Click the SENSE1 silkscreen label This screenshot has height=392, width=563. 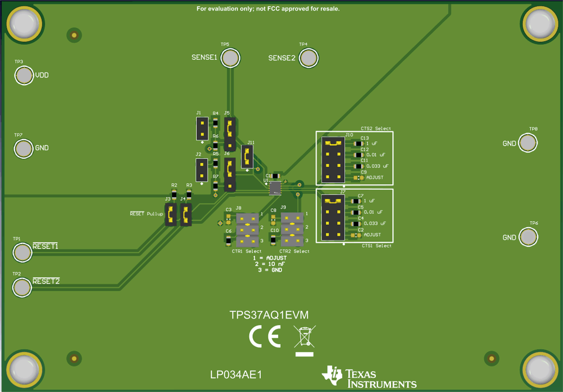204,58
